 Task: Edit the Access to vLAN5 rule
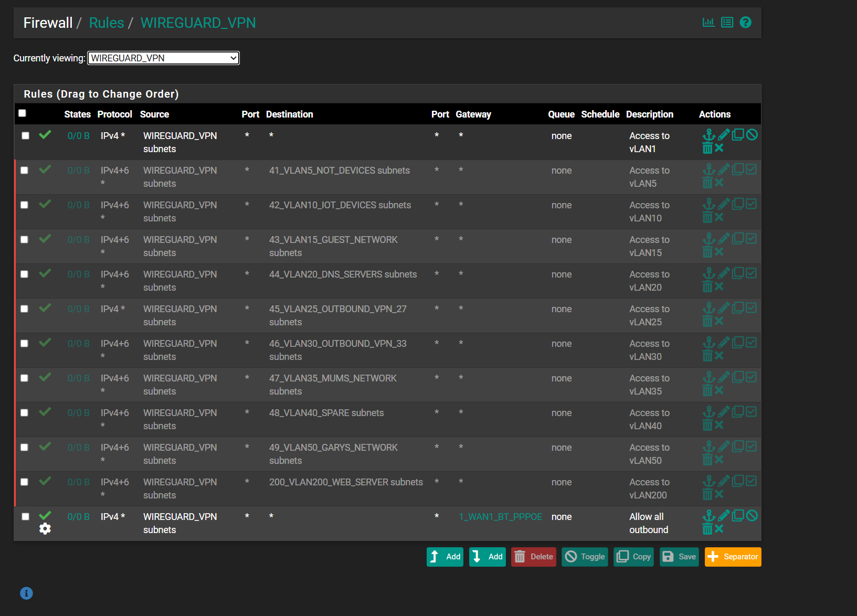pyautogui.click(x=724, y=169)
